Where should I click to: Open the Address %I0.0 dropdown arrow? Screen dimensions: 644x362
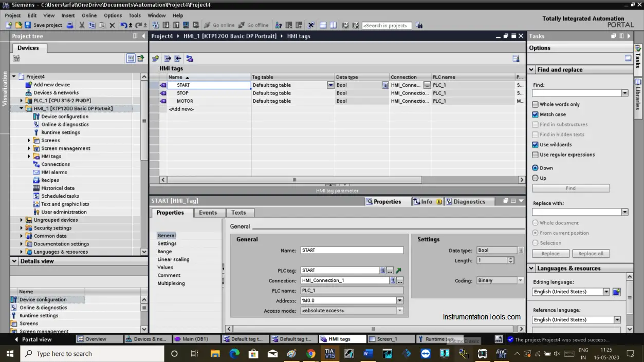click(x=400, y=301)
